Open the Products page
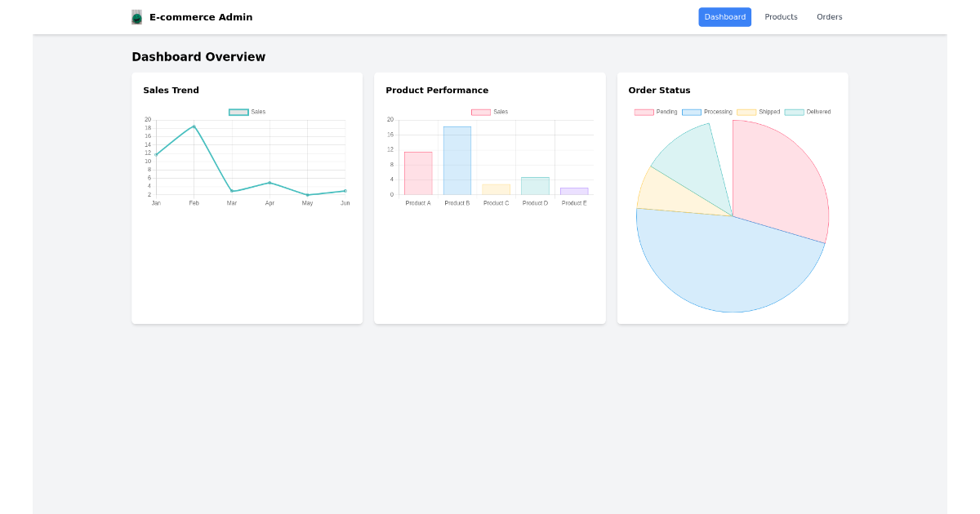The image size is (980, 514). click(781, 16)
